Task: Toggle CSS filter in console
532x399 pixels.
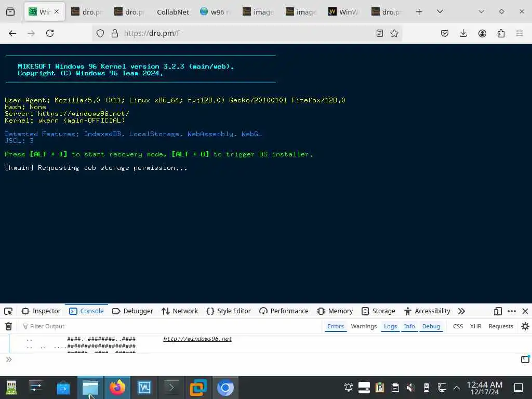Action: click(458, 326)
